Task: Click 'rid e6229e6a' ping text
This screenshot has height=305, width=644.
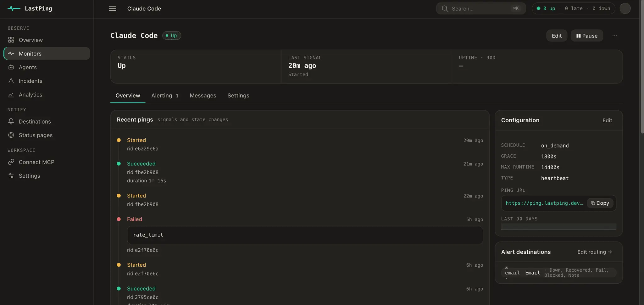Action: click(x=143, y=149)
